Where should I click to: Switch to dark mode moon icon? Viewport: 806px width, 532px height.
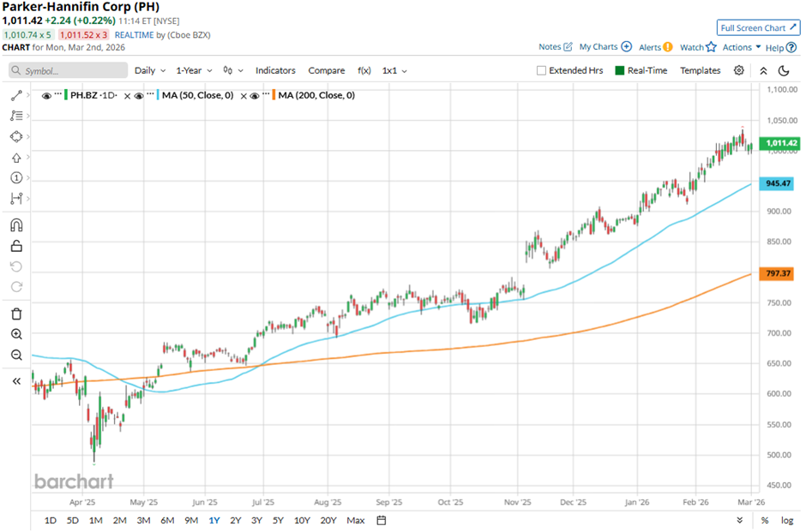(x=784, y=71)
